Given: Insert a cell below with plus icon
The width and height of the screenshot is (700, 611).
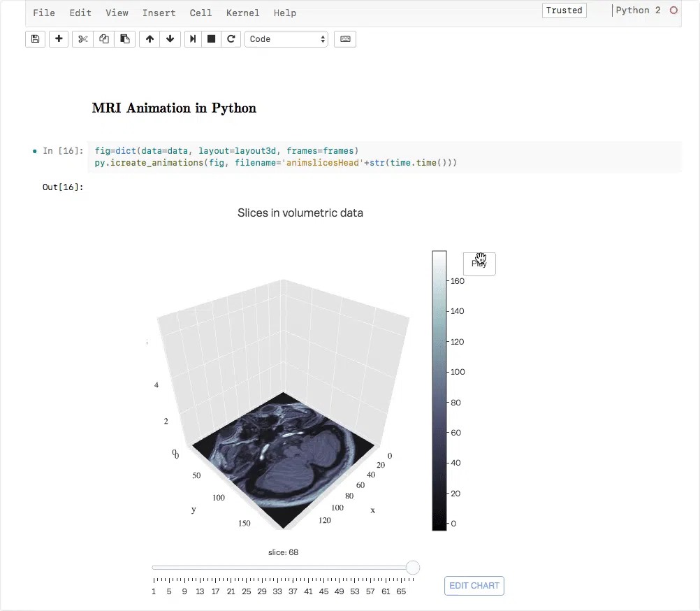Looking at the screenshot, I should 59,39.
